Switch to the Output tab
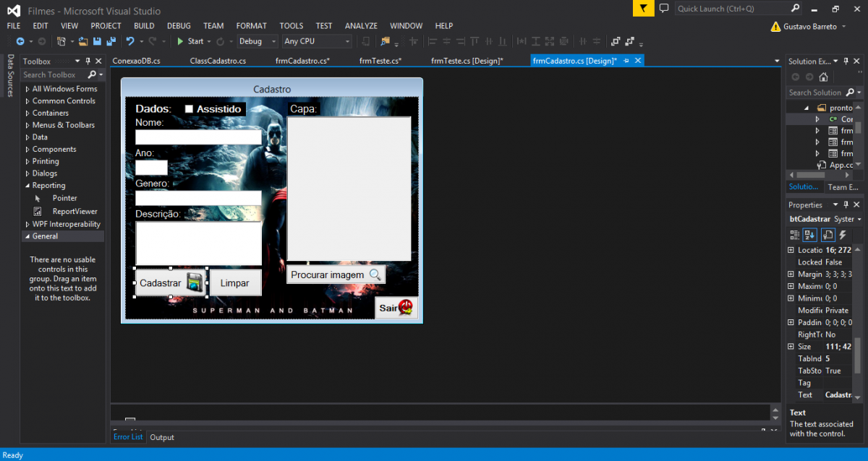This screenshot has height=461, width=868. [162, 437]
